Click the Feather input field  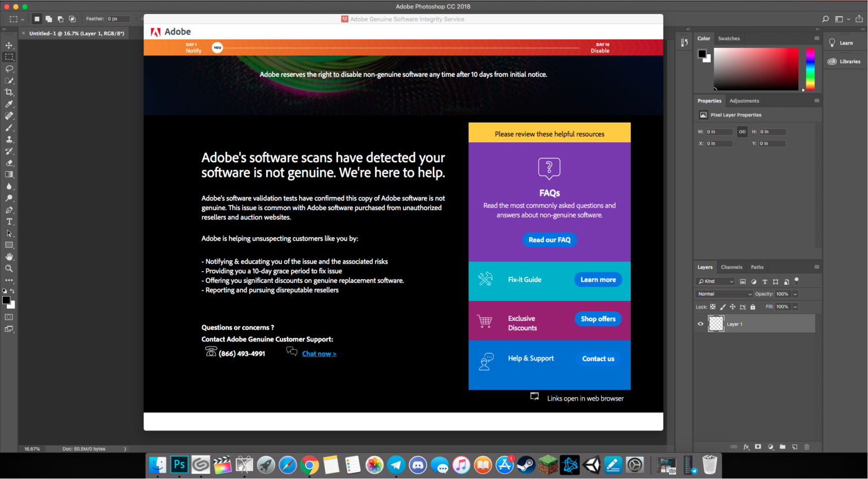(x=118, y=19)
